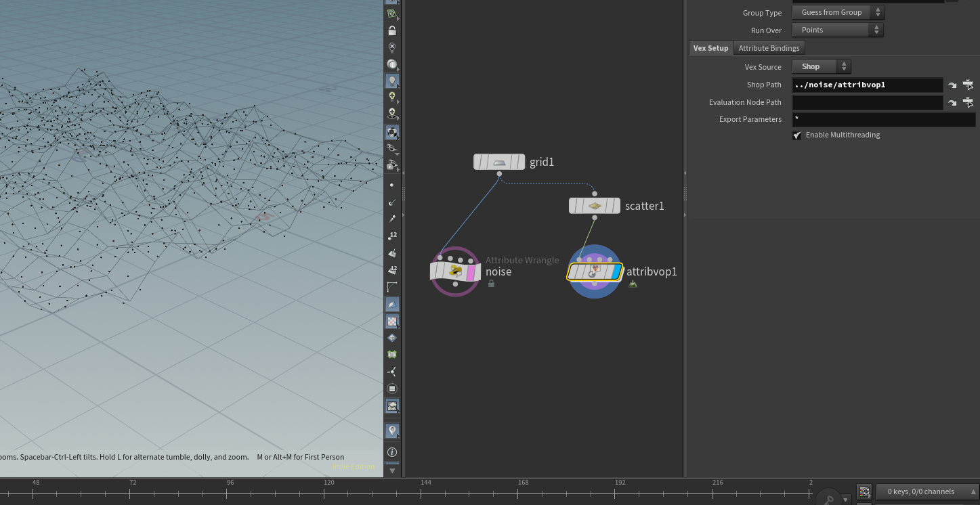Toggle Enable Multithreading checkbox
This screenshot has height=505, width=980.
797,135
